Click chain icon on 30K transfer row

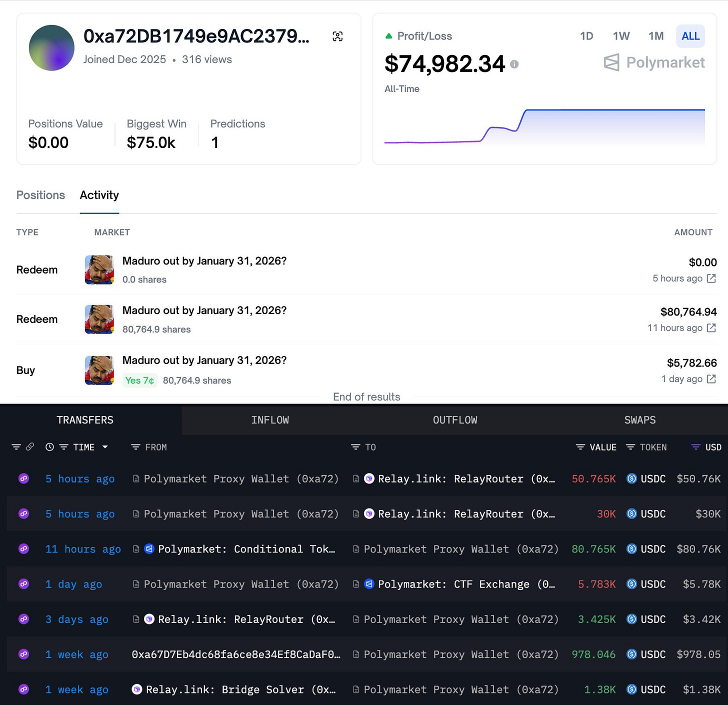click(23, 513)
